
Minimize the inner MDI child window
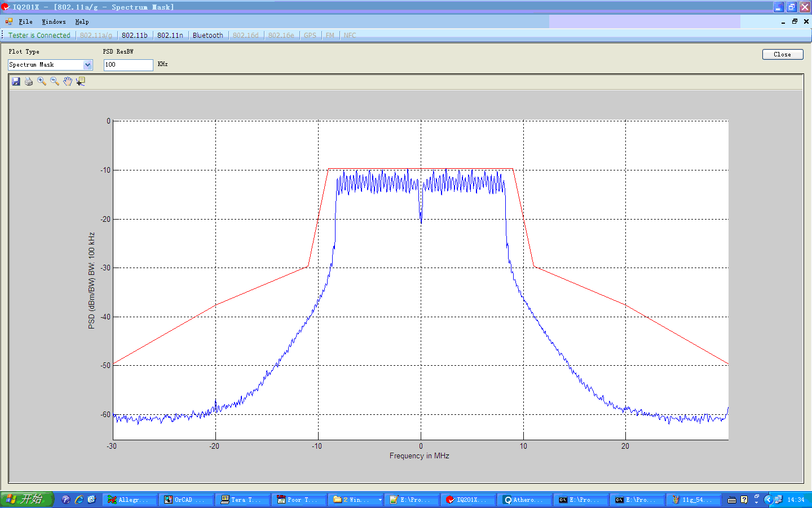coord(783,21)
